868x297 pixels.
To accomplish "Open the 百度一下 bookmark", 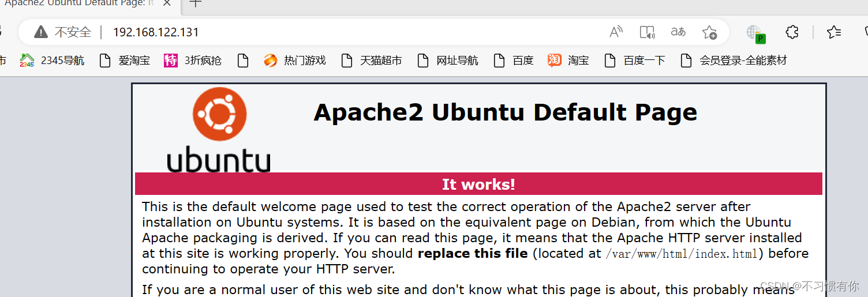I will (634, 61).
